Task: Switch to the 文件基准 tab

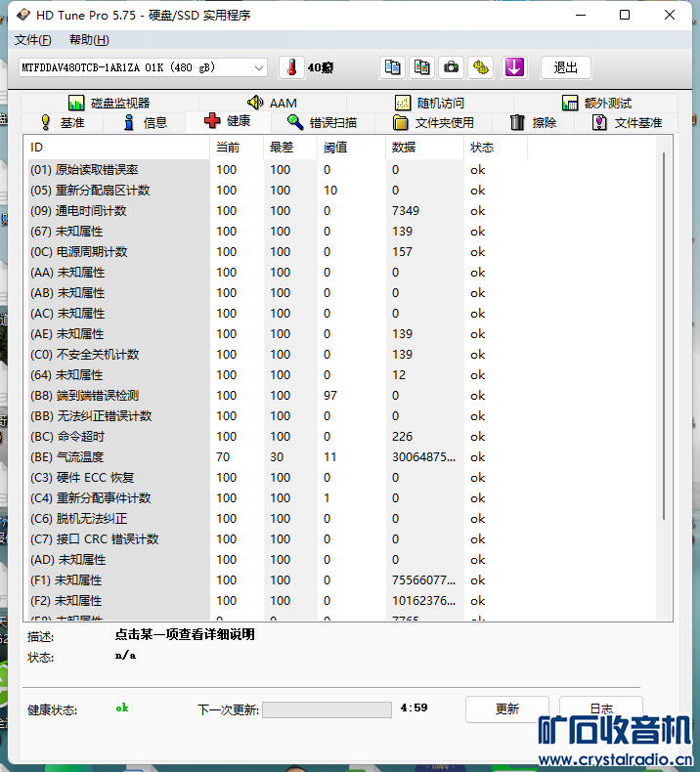Action: [627, 122]
